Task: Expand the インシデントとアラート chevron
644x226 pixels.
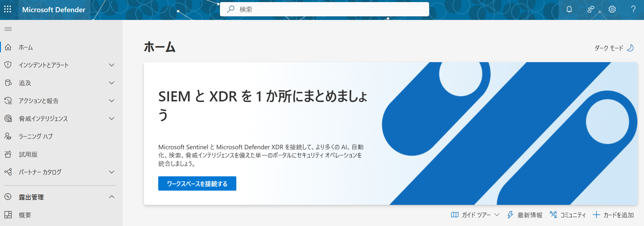Action: click(x=112, y=65)
